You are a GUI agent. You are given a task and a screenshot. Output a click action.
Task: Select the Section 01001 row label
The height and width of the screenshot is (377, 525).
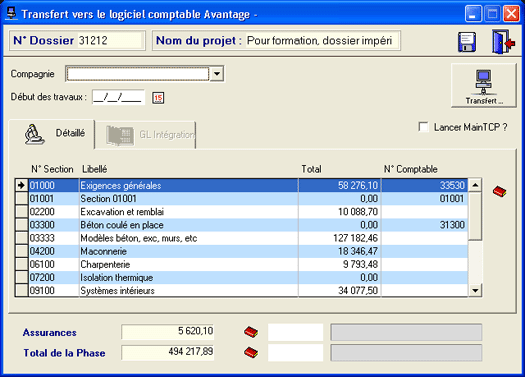[x=108, y=199]
